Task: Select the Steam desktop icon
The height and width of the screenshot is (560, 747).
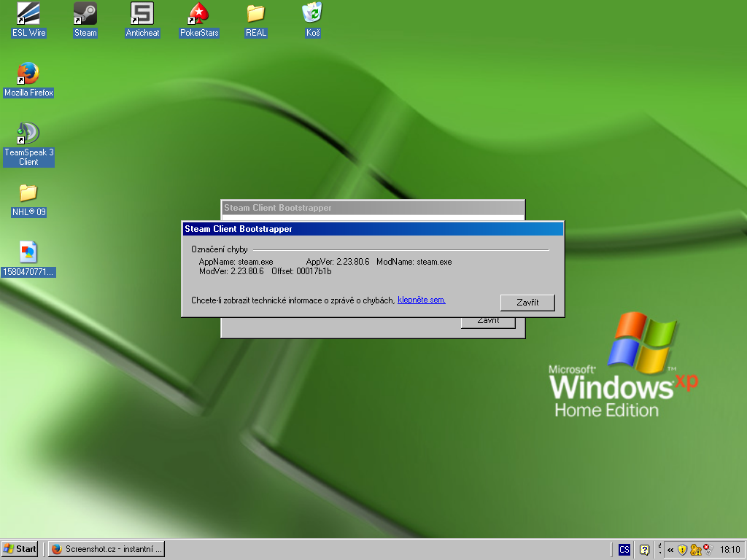Action: [x=85, y=14]
